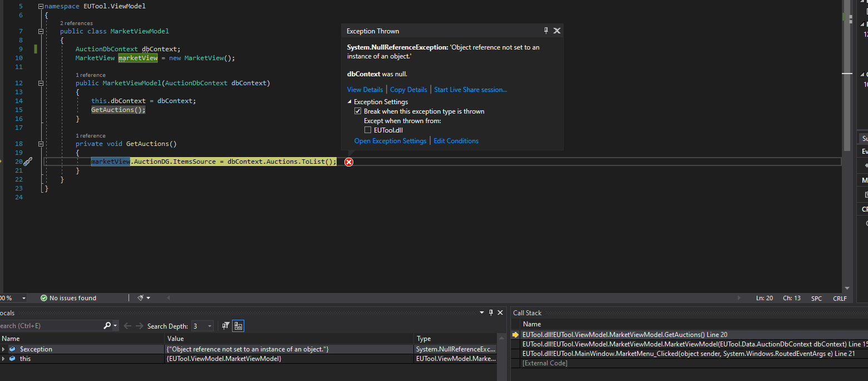
Task: Click '2 references' CodeLens above the class
Action: 76,23
